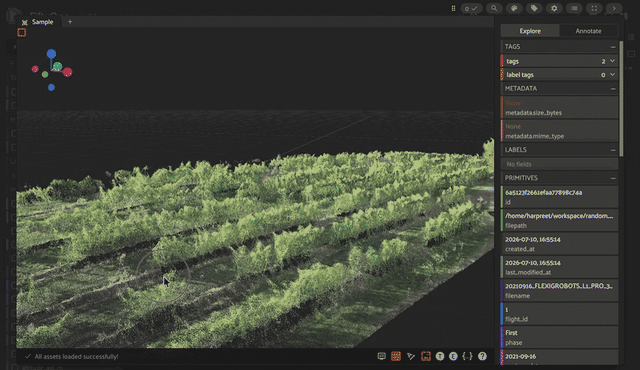The image size is (640, 370).
Task: Switch to ego view (E)
Action: click(x=453, y=356)
